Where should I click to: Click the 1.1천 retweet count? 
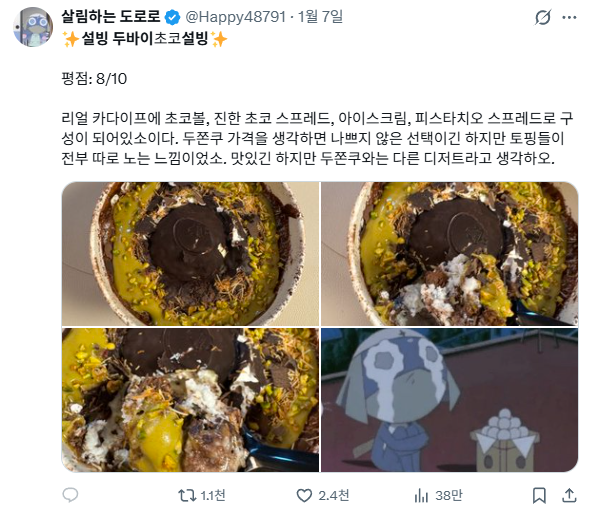pyautogui.click(x=213, y=495)
